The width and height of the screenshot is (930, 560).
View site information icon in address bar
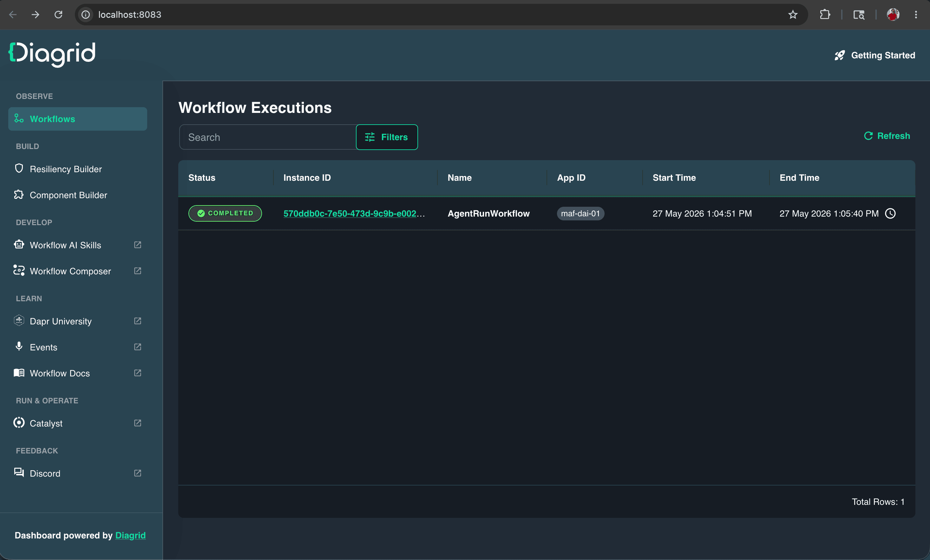click(86, 15)
